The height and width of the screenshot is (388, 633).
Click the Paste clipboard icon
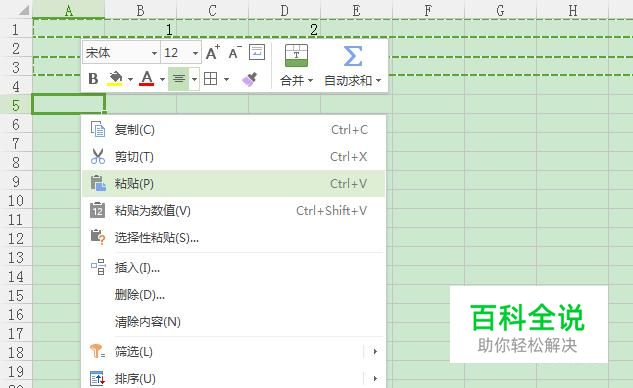click(98, 183)
